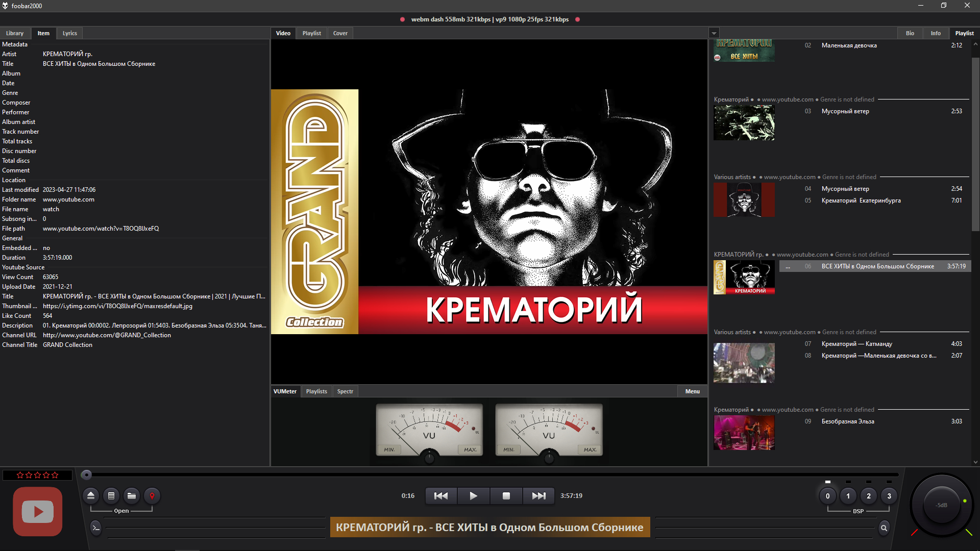Click the large YouTube logo icon

tap(38, 511)
